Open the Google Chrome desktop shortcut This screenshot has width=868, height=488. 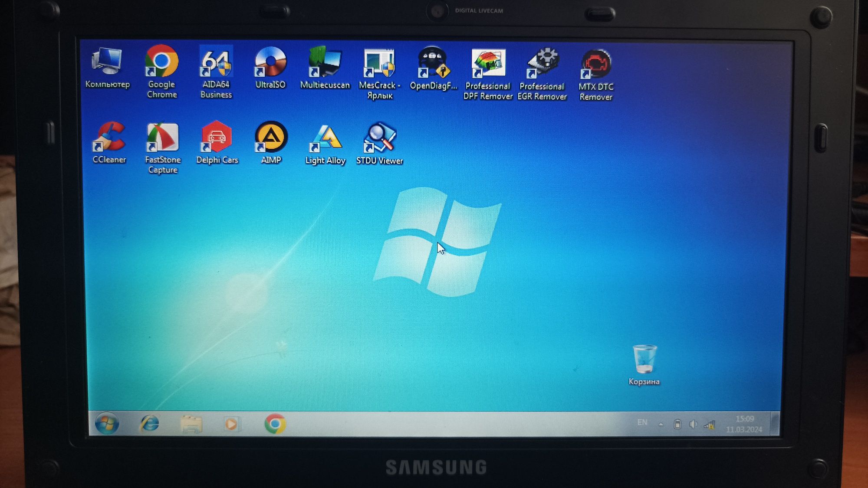coord(161,72)
